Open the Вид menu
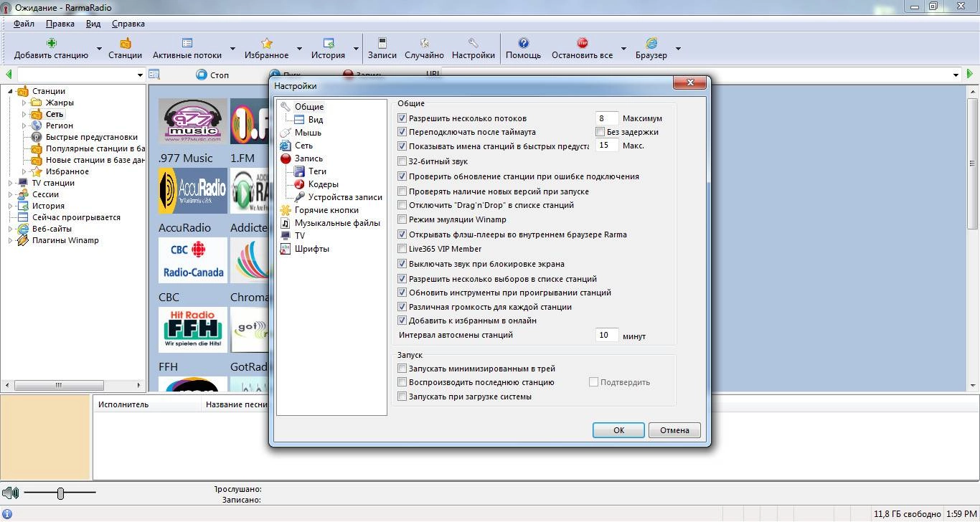This screenshot has width=980, height=522. 93,24
